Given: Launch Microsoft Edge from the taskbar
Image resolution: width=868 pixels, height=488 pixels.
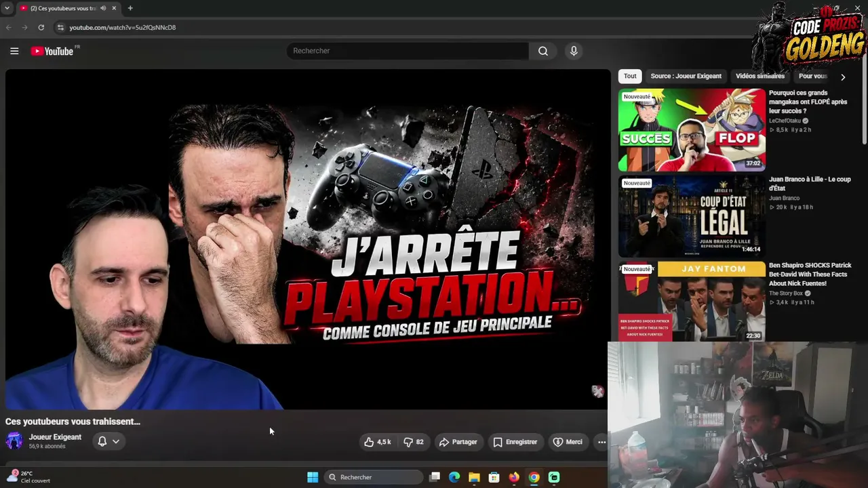Looking at the screenshot, I should (454, 477).
